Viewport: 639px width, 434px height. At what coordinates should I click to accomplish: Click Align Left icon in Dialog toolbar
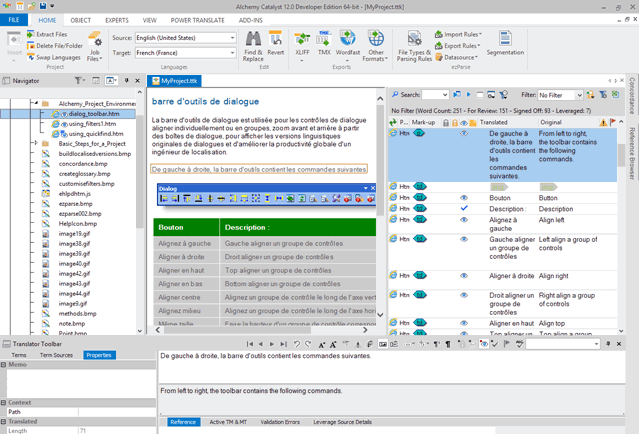[163, 198]
